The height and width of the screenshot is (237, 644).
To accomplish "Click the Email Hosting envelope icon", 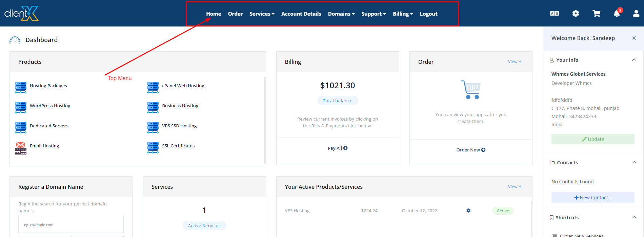I will coord(21,148).
